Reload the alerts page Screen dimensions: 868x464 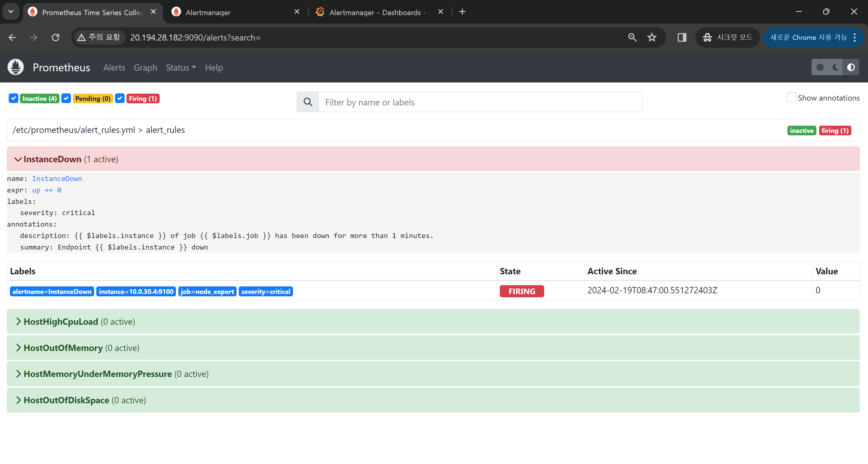pyautogui.click(x=56, y=37)
